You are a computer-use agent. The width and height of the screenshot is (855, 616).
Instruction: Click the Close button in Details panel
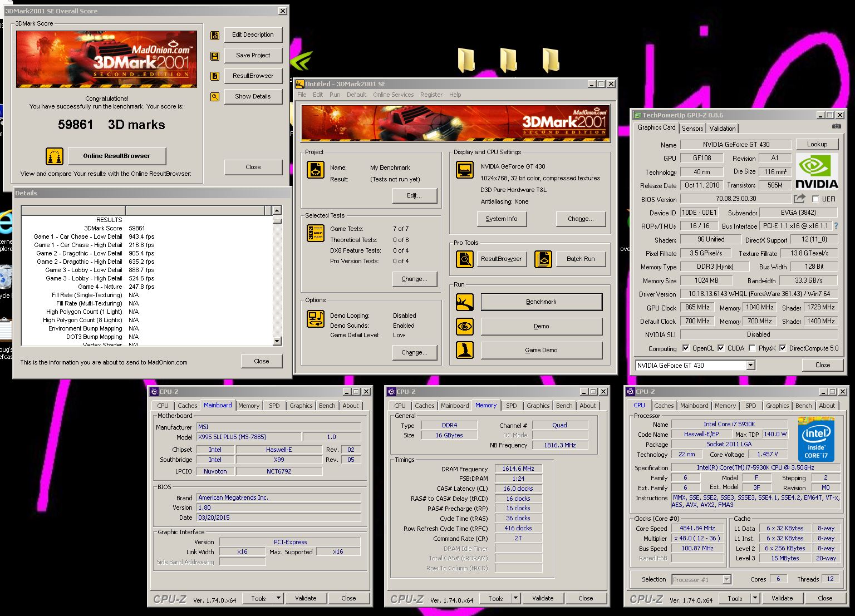(x=262, y=361)
